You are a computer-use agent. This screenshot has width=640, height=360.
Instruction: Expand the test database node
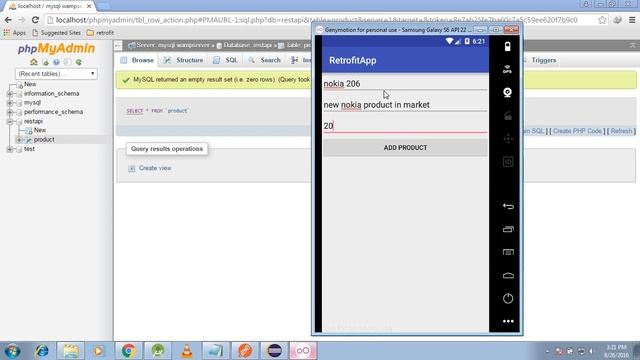click(10, 149)
